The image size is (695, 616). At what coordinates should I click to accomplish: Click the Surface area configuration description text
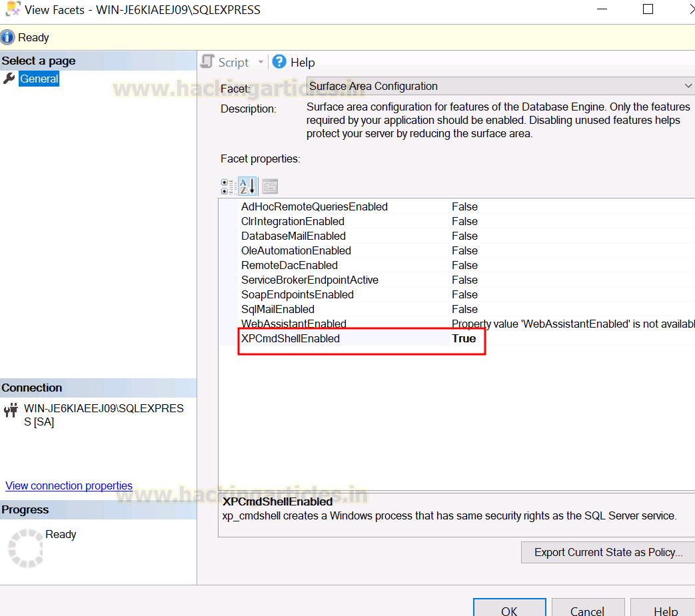(498, 120)
